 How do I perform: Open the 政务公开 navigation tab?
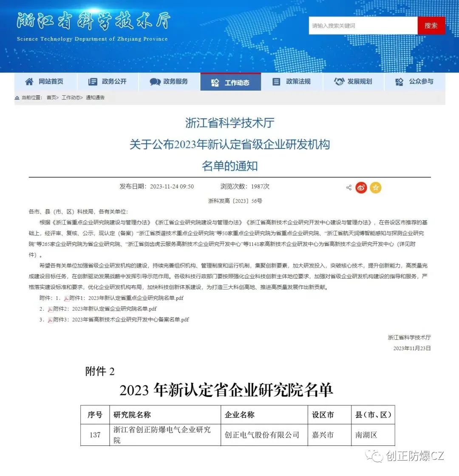coord(108,82)
